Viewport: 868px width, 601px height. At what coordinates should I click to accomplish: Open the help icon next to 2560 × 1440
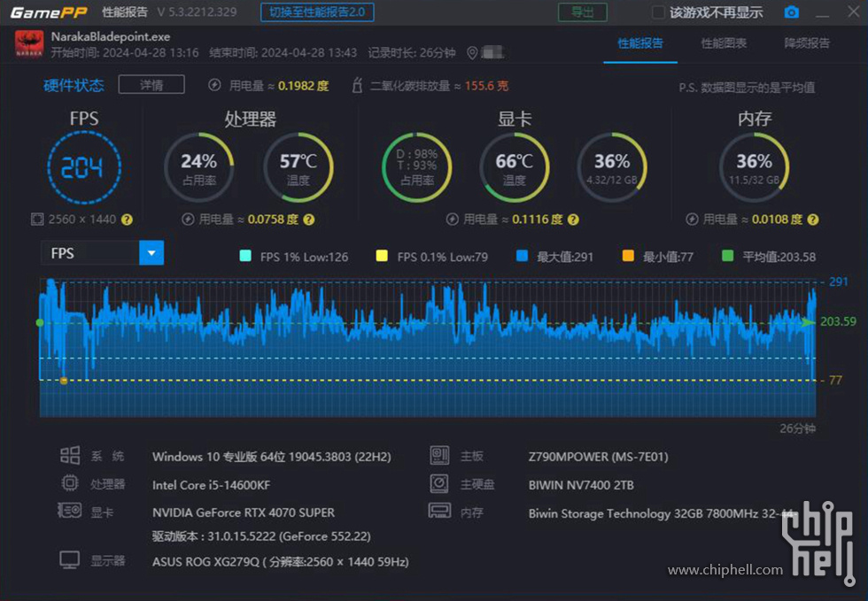point(127,220)
